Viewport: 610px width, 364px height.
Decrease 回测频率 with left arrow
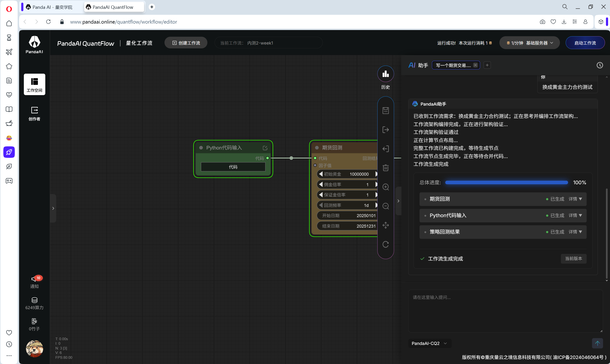pos(321,205)
